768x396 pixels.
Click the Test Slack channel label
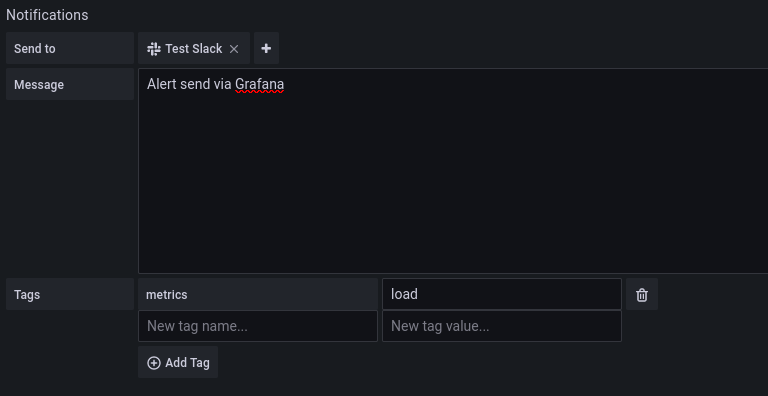coord(193,49)
